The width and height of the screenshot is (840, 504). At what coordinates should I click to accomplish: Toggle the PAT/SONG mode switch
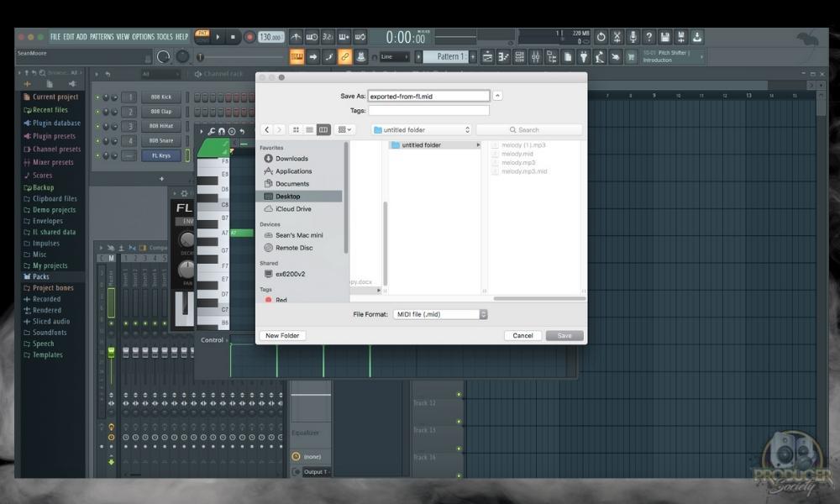coord(202,36)
